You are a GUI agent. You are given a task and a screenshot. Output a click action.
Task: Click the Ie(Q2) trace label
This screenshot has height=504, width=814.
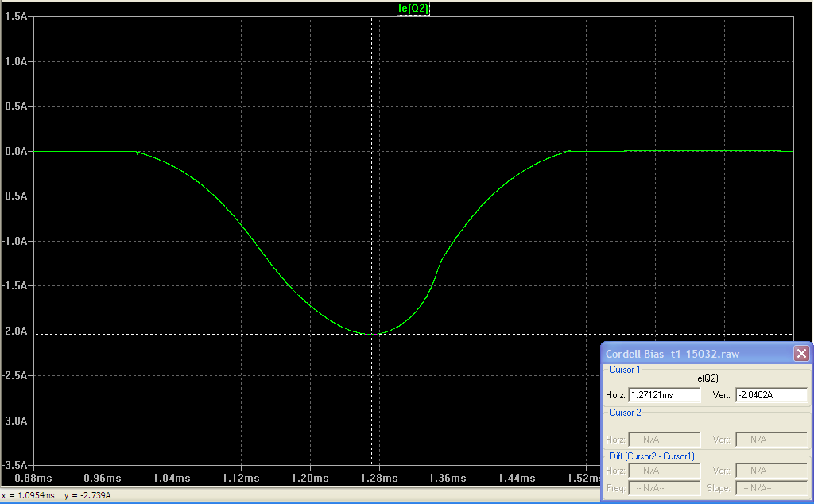click(x=413, y=8)
